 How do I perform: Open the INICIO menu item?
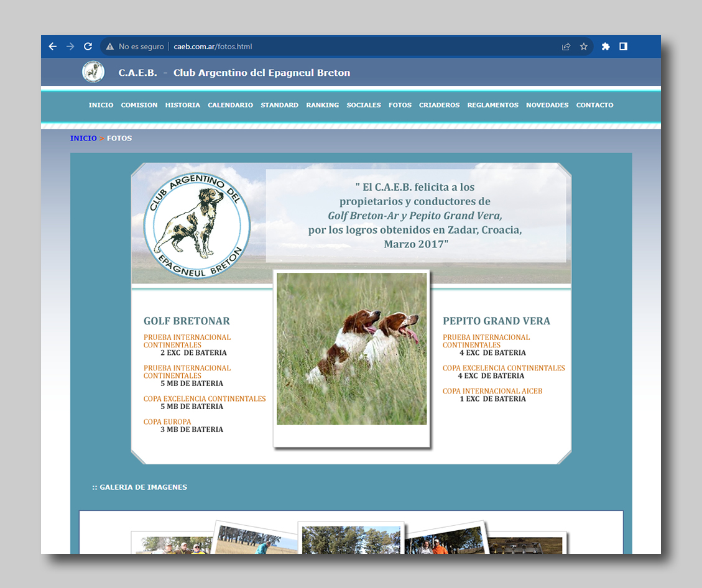click(x=101, y=105)
